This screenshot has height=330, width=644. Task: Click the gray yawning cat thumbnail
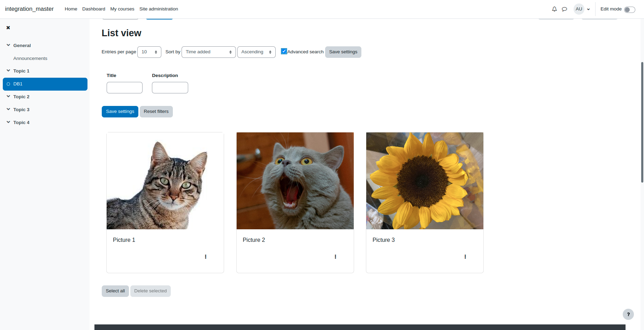point(295,181)
